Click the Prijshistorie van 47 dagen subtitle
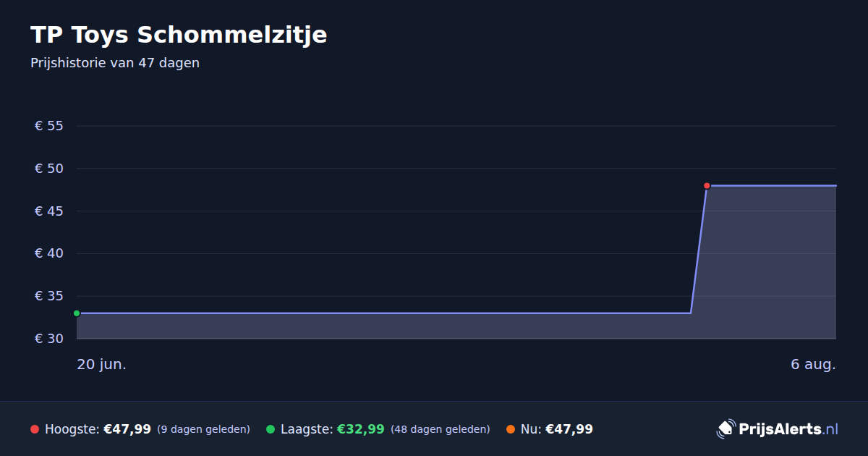Image resolution: width=868 pixels, height=456 pixels. pyautogui.click(x=115, y=63)
